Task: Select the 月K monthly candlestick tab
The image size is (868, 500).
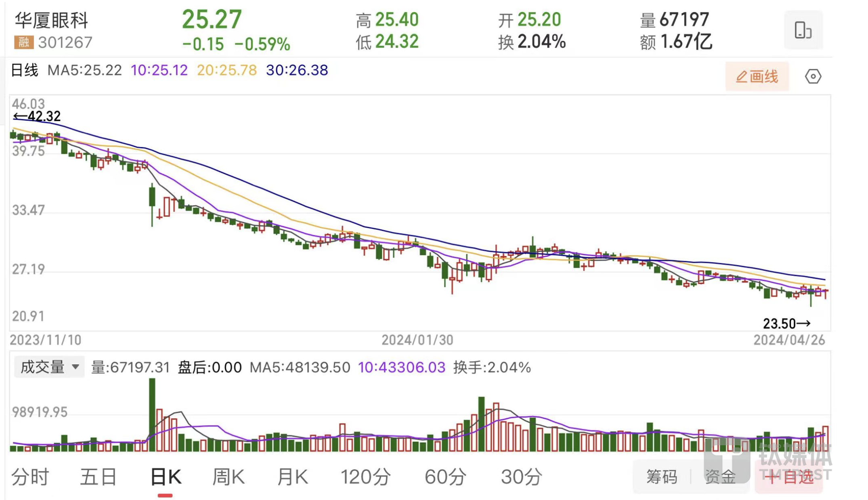Action: 292,477
